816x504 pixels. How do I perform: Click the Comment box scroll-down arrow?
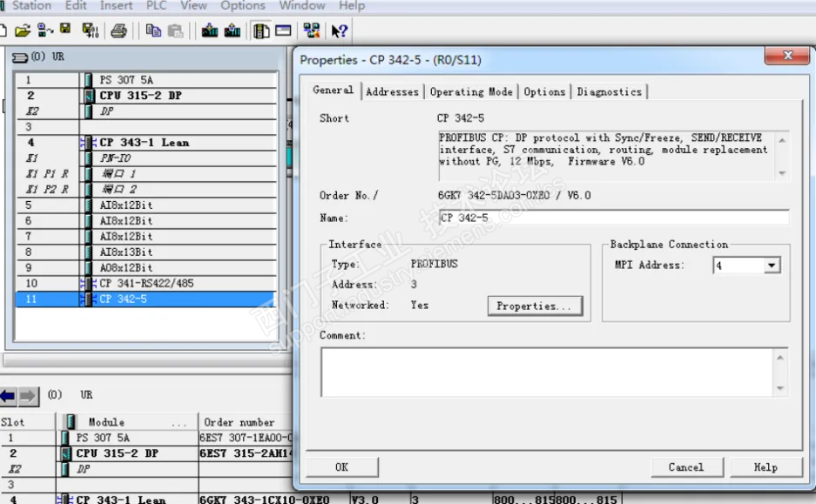[779, 388]
